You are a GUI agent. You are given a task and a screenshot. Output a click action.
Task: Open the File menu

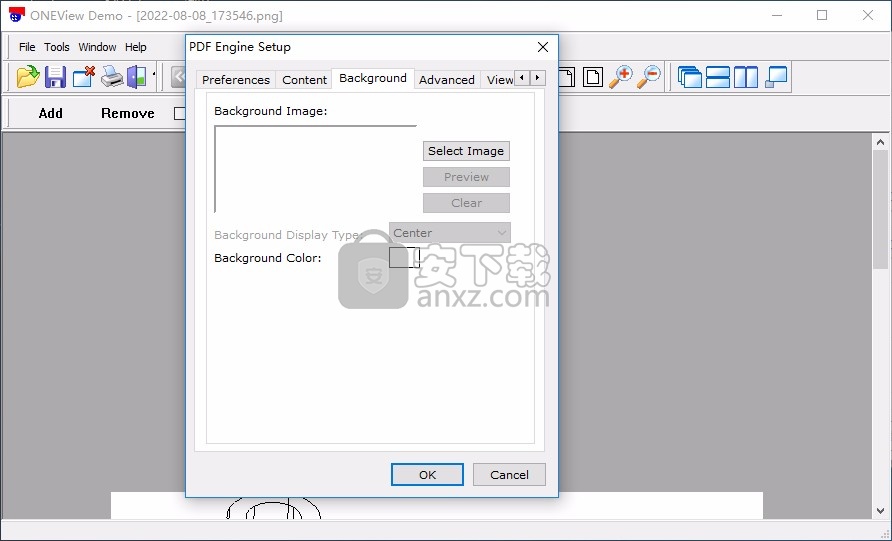coord(27,47)
